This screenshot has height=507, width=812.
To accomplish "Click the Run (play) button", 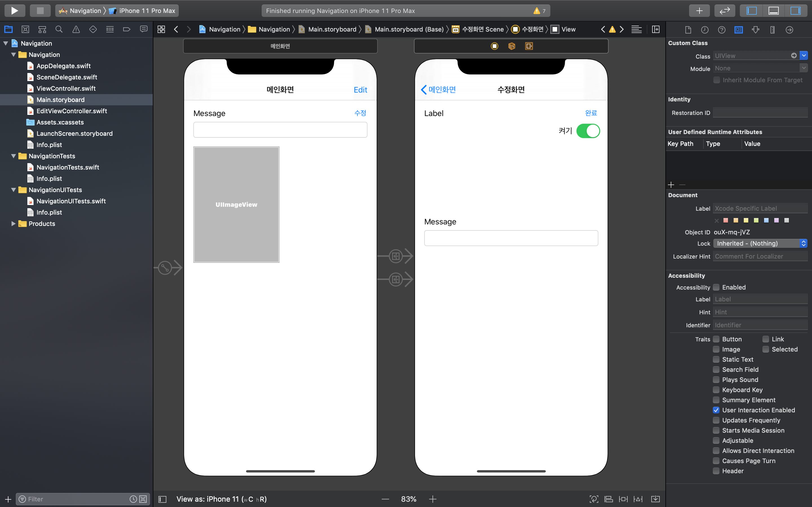I will 14,11.
